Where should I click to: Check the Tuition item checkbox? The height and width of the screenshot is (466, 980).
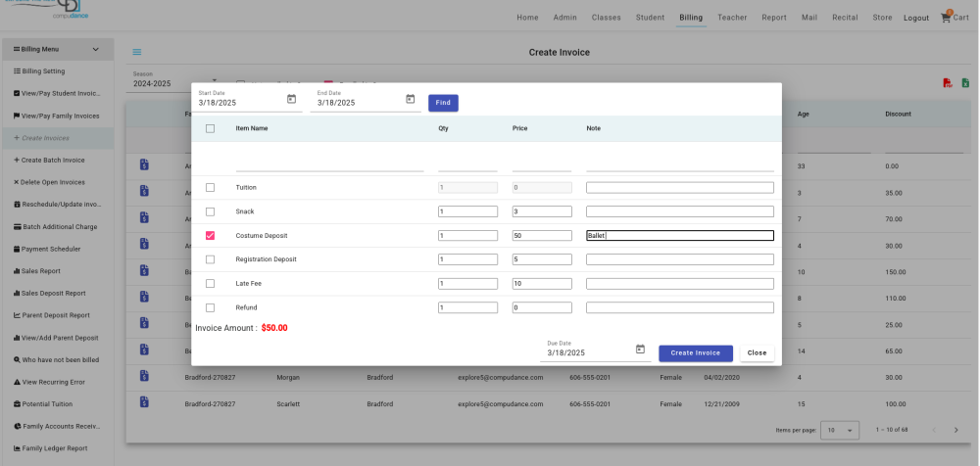(210, 187)
